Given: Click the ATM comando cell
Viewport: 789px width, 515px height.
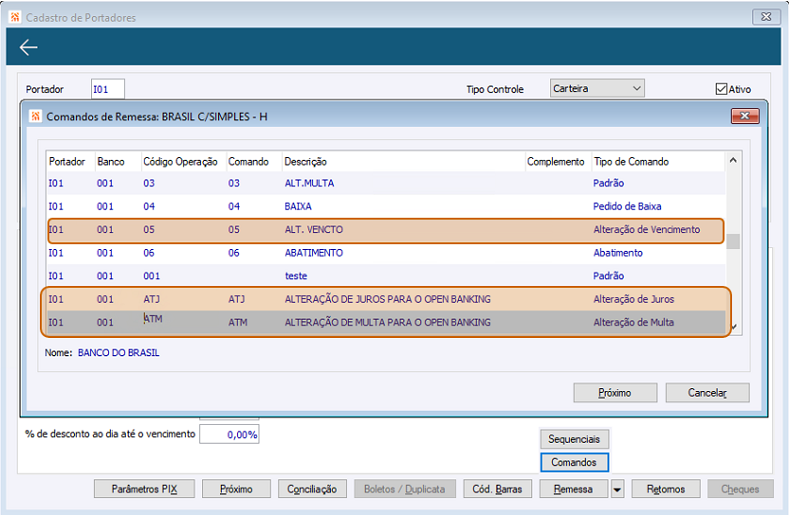Looking at the screenshot, I should 238,322.
